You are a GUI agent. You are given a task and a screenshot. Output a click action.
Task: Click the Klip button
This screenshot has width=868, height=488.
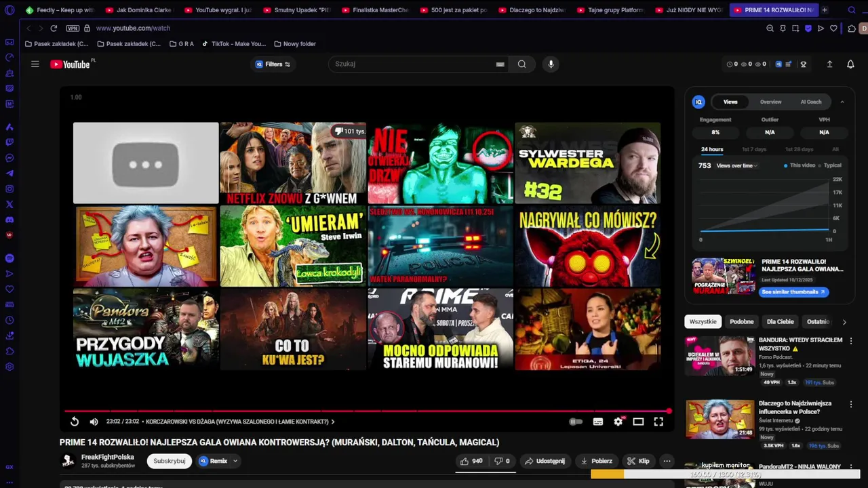(638, 461)
